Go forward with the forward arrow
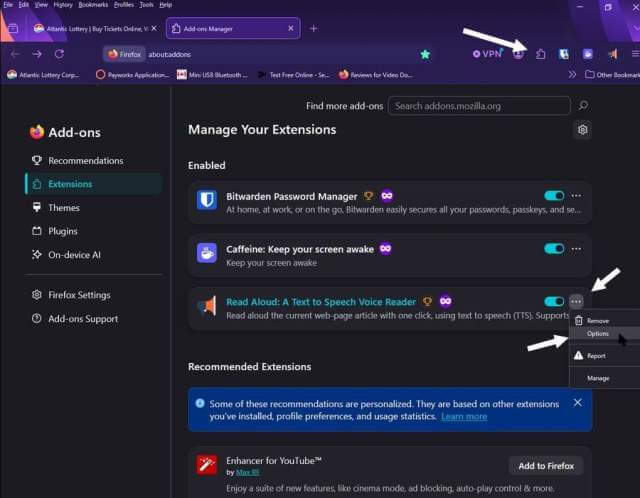The height and width of the screenshot is (498, 640). pyautogui.click(x=37, y=54)
